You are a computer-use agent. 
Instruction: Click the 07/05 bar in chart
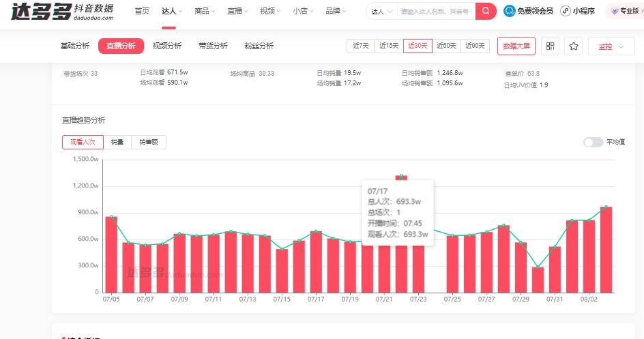coord(111,254)
